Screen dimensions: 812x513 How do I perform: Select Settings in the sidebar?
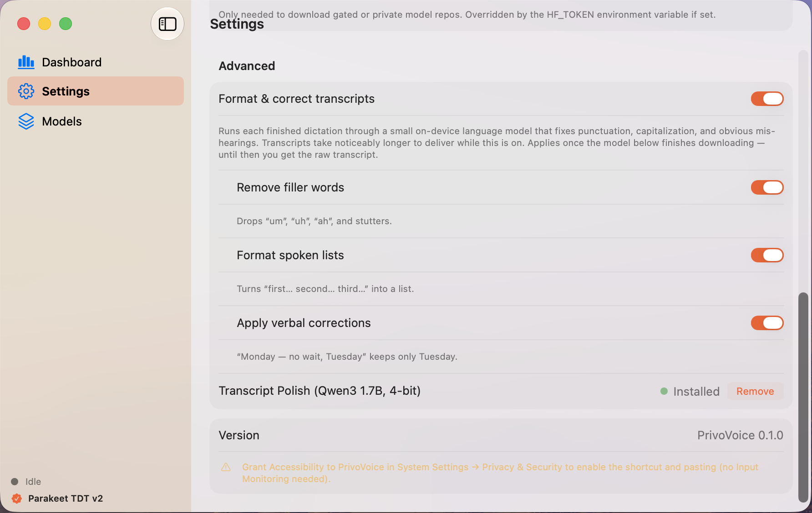point(96,91)
